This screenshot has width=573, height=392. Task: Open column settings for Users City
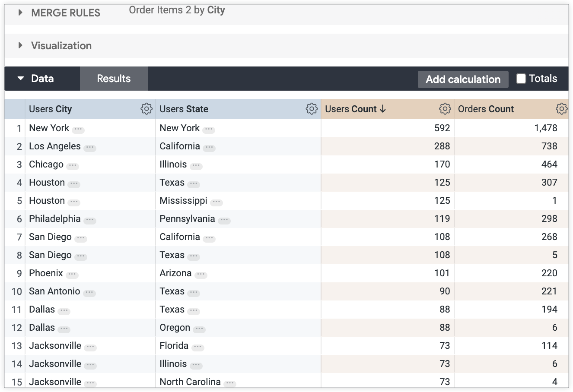[147, 109]
